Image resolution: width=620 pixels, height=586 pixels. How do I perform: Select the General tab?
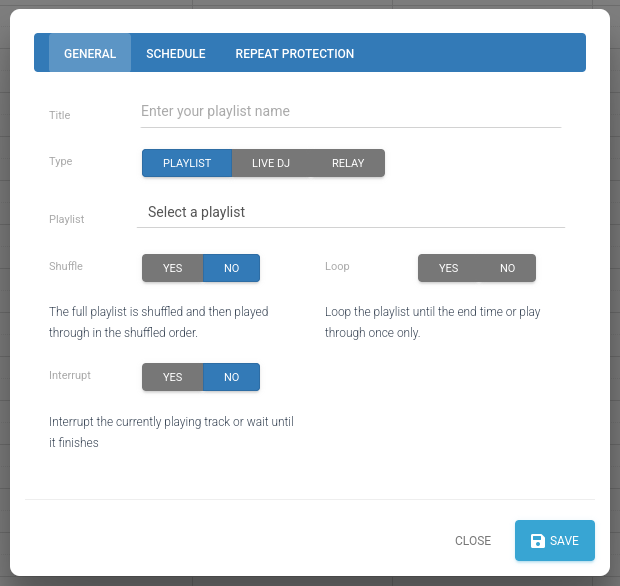tap(90, 53)
